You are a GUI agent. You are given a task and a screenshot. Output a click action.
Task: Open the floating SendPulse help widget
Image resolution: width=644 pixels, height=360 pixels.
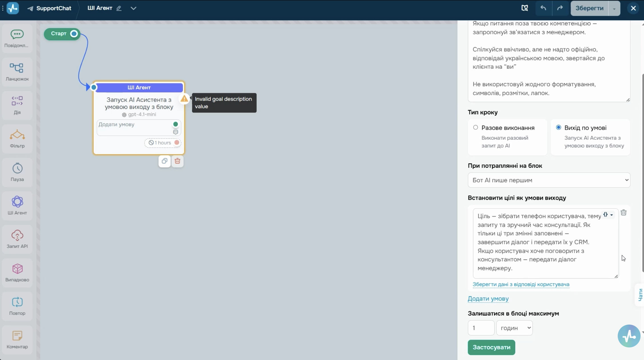pos(629,336)
